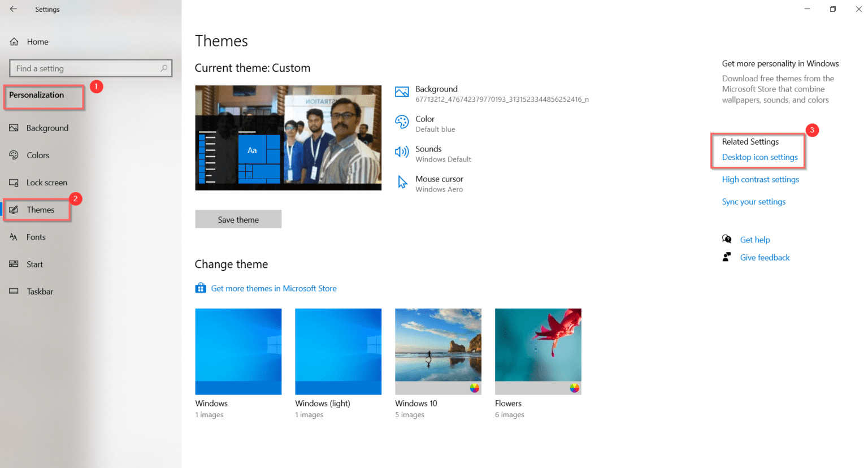Click the Save theme button
Viewport: 868px width, 468px height.
click(238, 219)
